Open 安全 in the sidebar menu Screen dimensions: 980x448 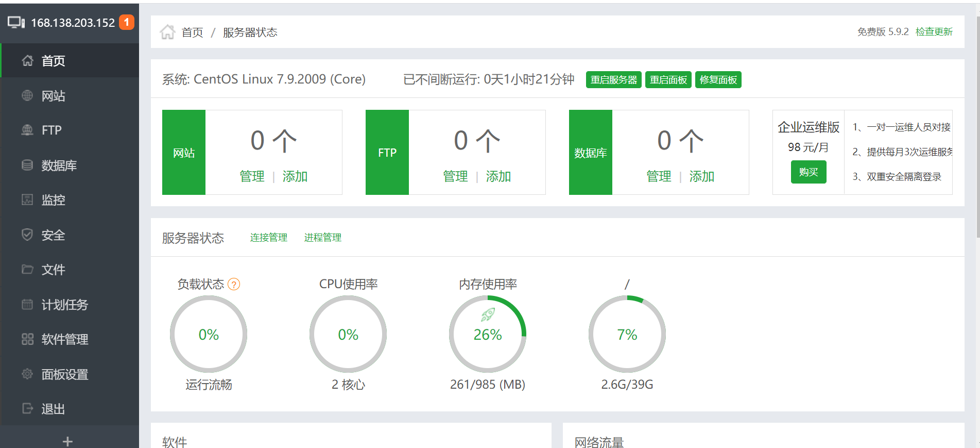70,235
